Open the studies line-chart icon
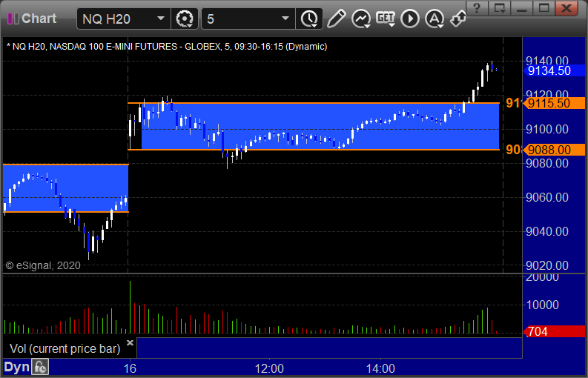This screenshot has width=588, height=378. 361,19
